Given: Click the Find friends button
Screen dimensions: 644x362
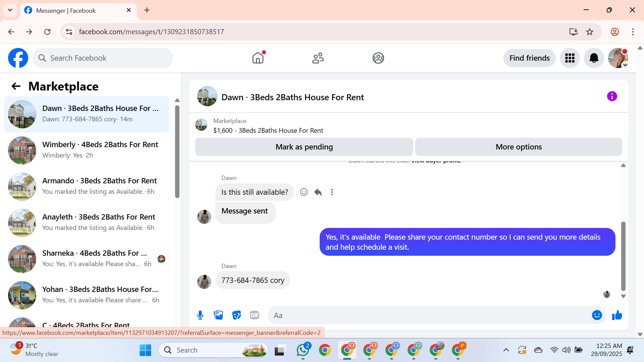Looking at the screenshot, I should pos(529,58).
